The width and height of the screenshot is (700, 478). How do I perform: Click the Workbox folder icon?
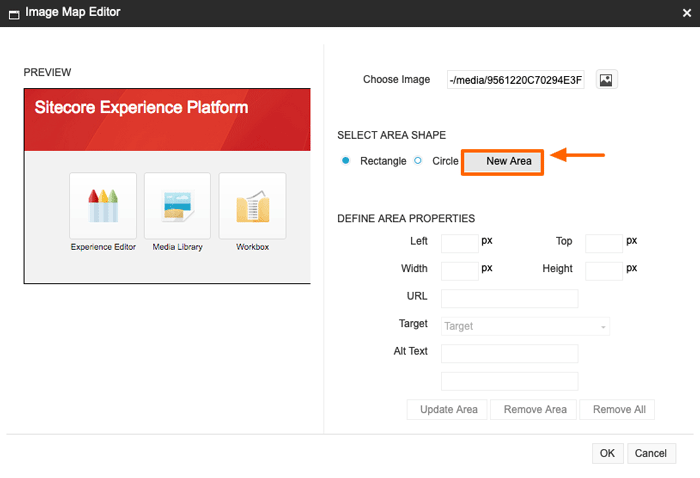pyautogui.click(x=252, y=206)
